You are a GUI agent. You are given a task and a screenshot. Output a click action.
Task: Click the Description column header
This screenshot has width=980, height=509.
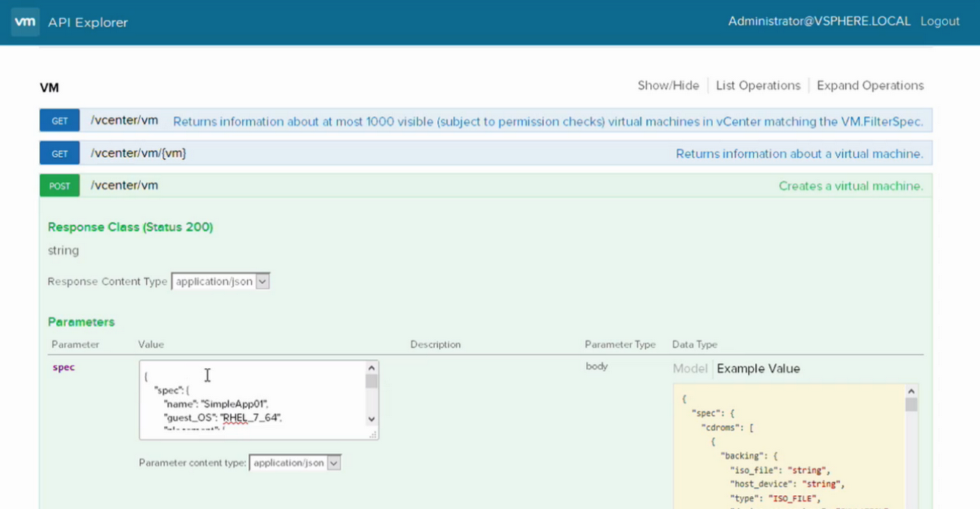[435, 344]
